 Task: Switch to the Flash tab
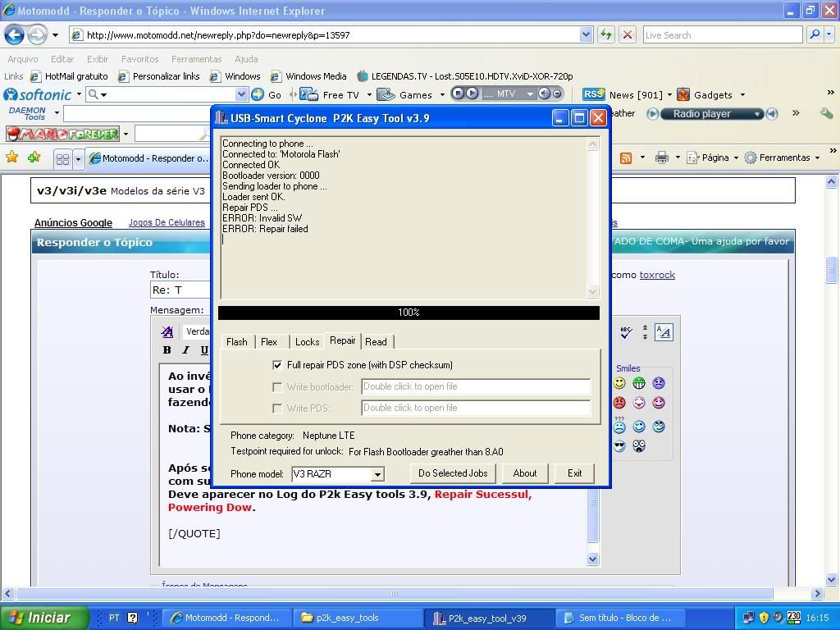[x=237, y=342]
